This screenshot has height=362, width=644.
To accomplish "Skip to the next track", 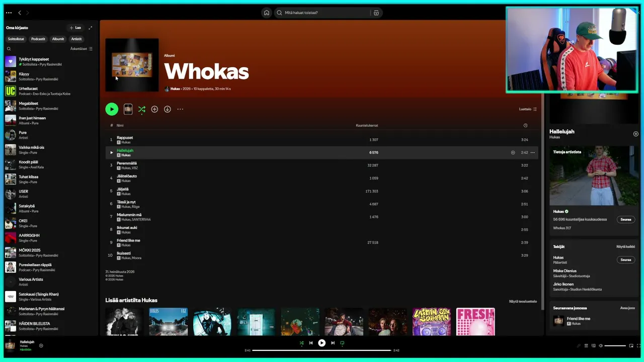I will coord(333,343).
